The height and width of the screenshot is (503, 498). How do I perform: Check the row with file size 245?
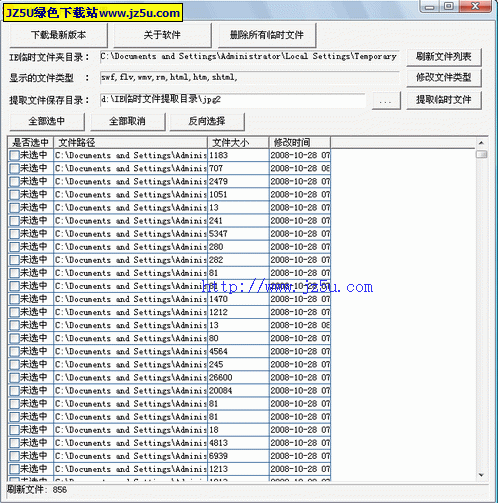14,364
